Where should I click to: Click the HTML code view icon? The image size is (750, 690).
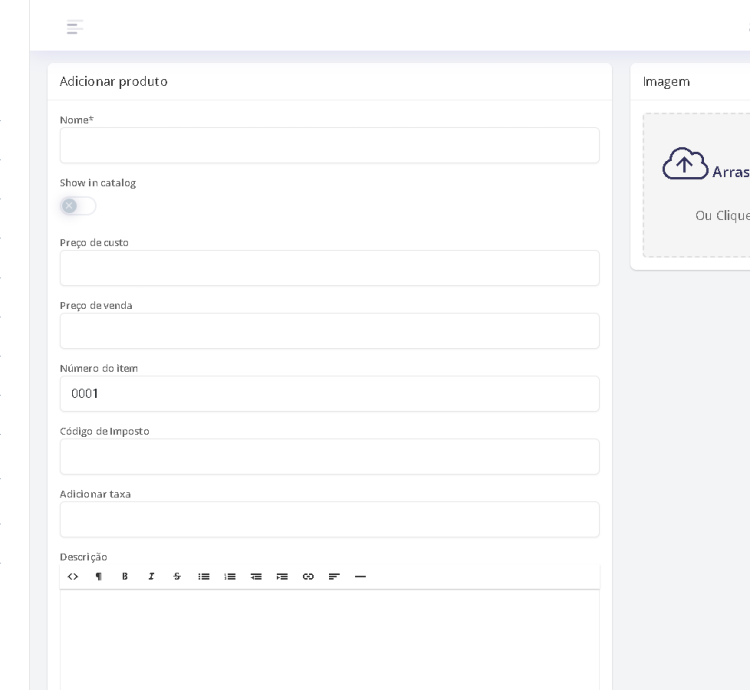[73, 577]
